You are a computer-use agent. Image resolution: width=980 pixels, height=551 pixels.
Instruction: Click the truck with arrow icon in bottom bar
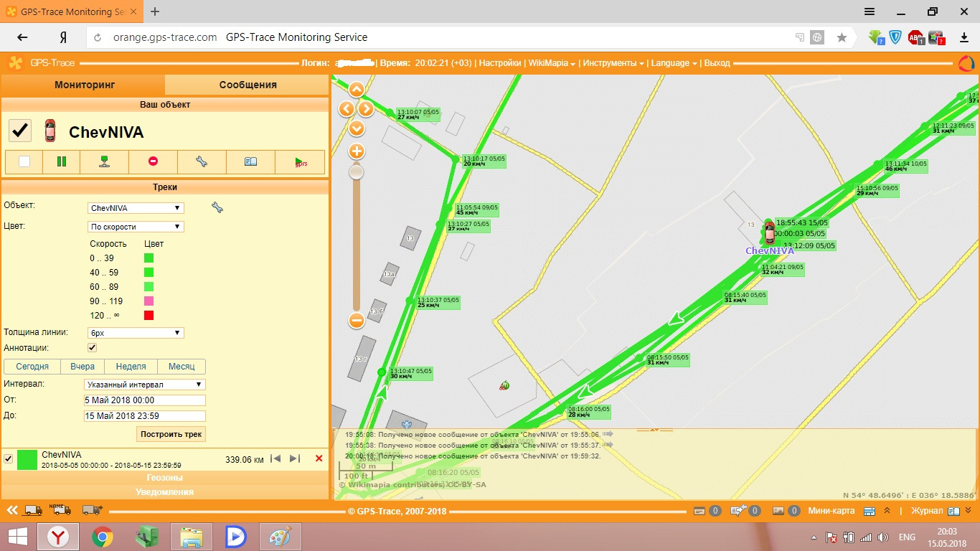[92, 511]
